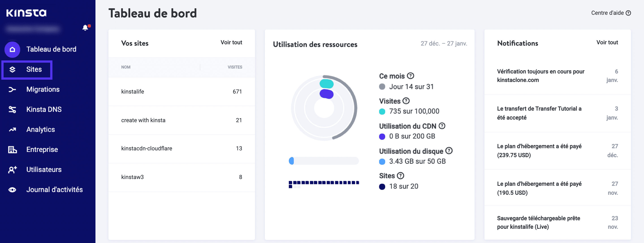Viewport: 644px width, 243px height.
Task: Click the Kinsta logo
Action: point(26,13)
